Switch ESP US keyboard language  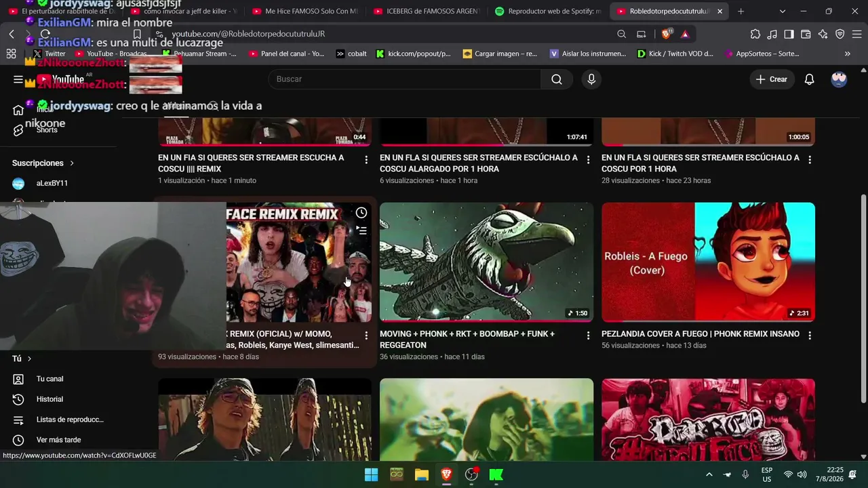point(767,474)
